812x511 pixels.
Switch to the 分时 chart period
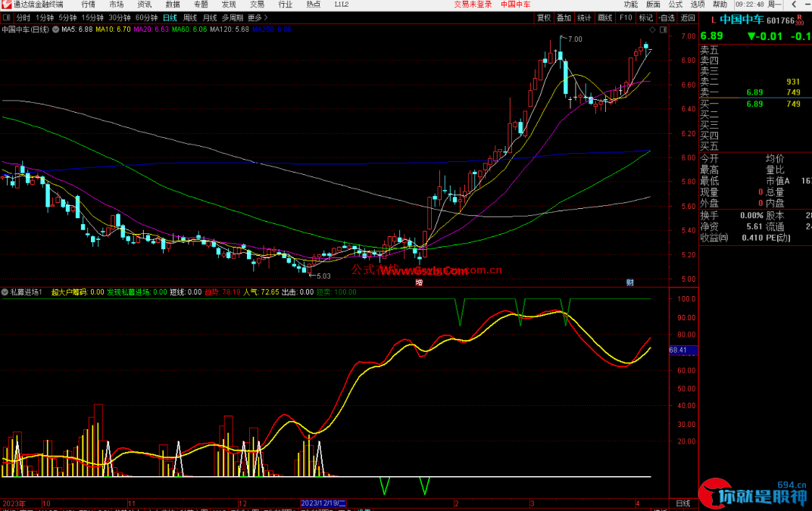pyautogui.click(x=23, y=17)
